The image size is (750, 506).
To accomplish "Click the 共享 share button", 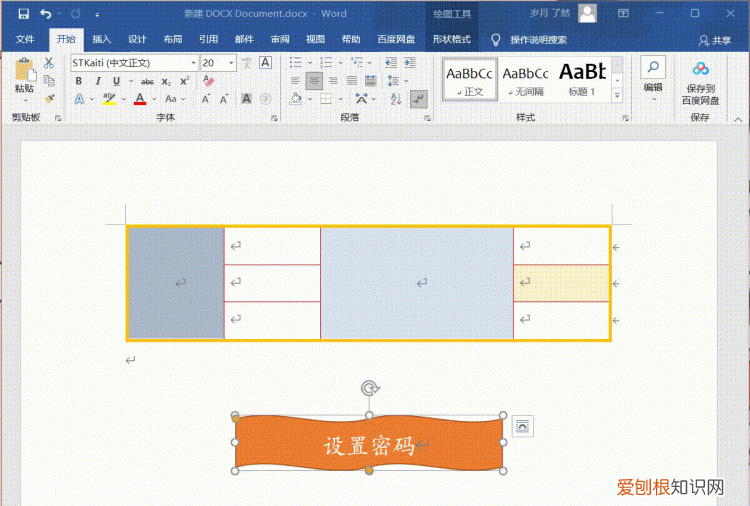I will pyautogui.click(x=715, y=41).
